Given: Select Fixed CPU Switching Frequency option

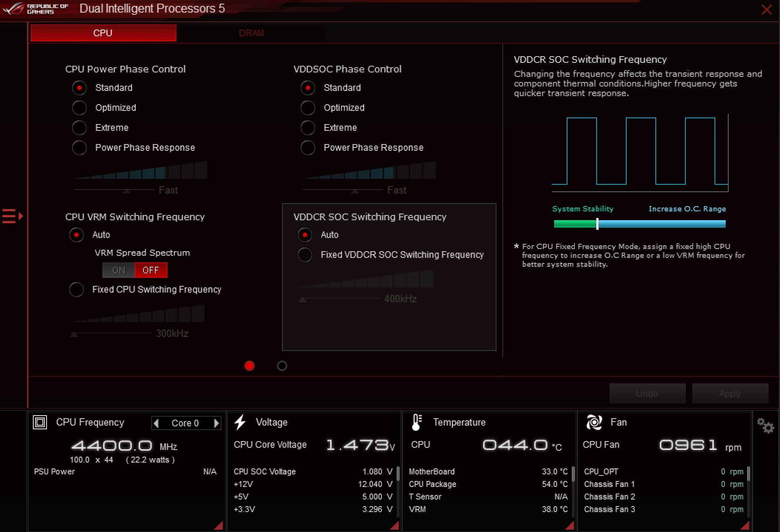Looking at the screenshot, I should [x=77, y=290].
